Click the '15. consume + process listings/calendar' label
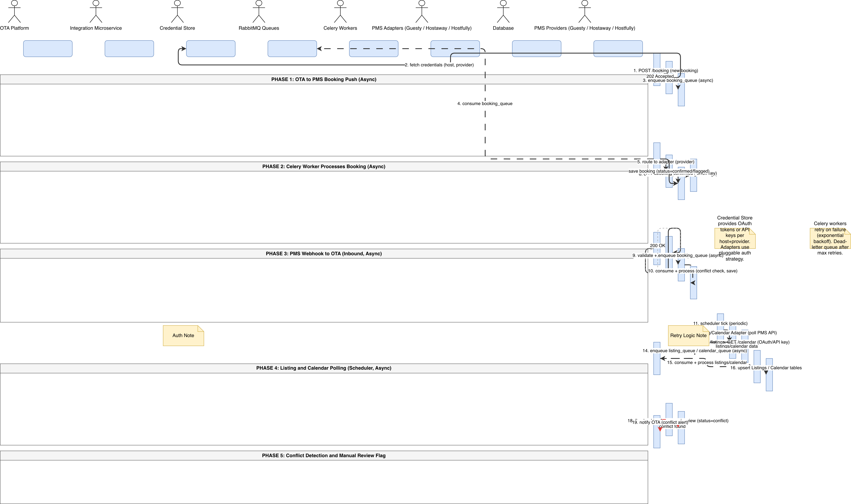This screenshot has height=504, width=851. 707,363
